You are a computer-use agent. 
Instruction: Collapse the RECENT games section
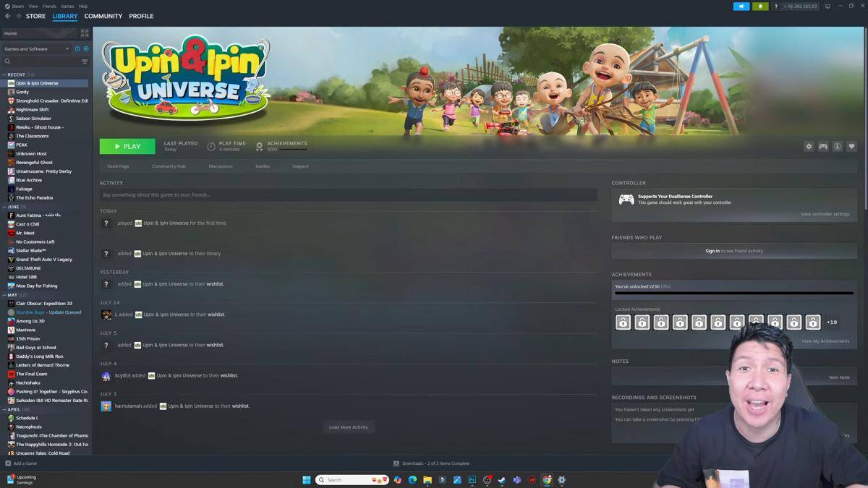(4, 74)
